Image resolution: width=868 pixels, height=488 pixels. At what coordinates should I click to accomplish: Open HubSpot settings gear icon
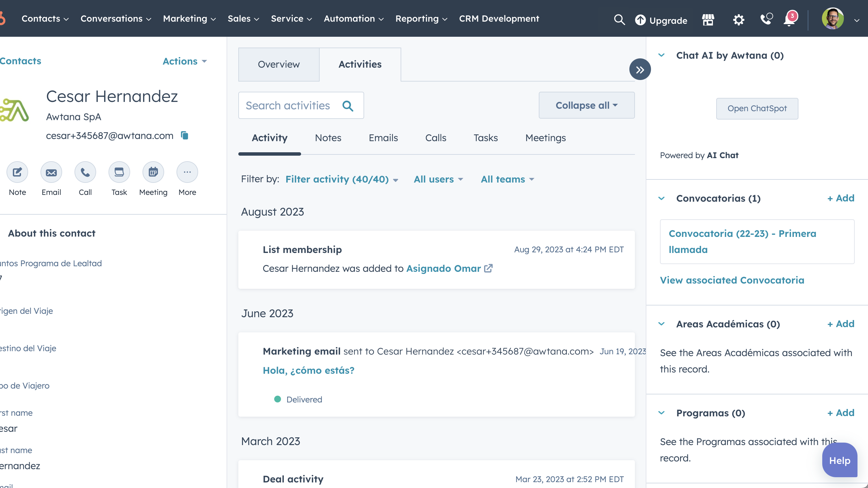point(738,19)
